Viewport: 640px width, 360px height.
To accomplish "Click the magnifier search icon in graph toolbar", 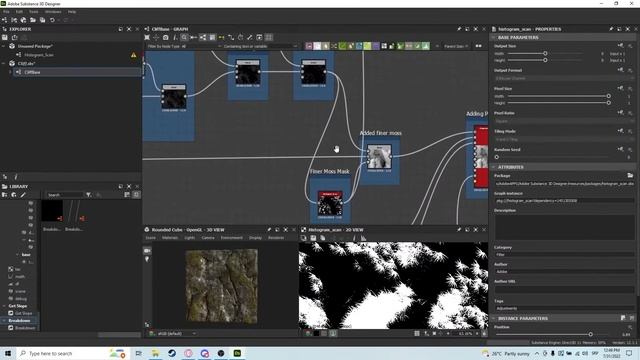I will 184,38.
